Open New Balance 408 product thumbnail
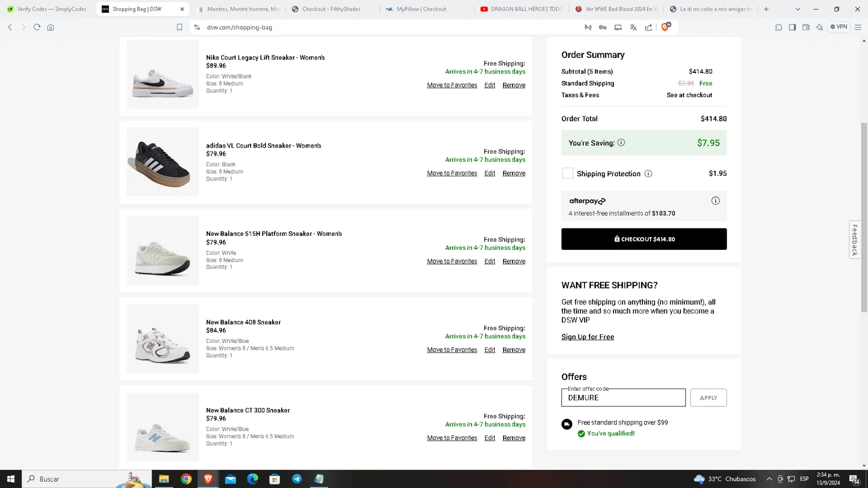This screenshot has height=488, width=868. pyautogui.click(x=163, y=339)
